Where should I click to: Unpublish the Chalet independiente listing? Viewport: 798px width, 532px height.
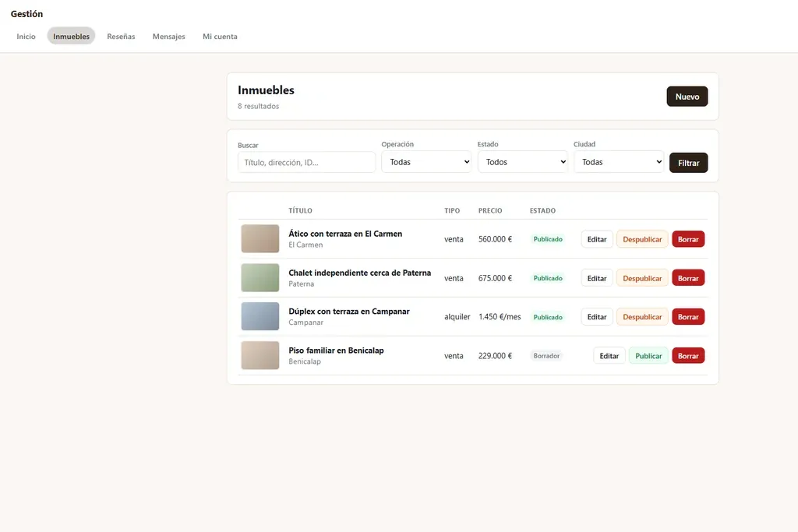(x=642, y=278)
